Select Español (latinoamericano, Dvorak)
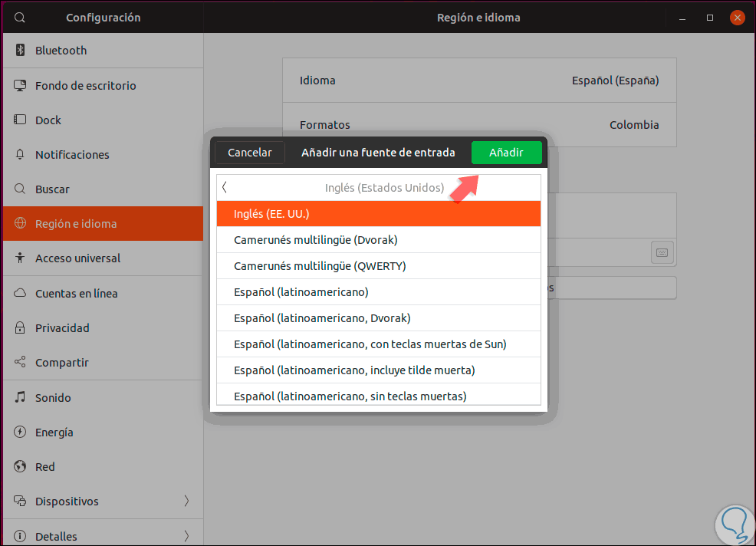The width and height of the screenshot is (756, 546). 379,317
